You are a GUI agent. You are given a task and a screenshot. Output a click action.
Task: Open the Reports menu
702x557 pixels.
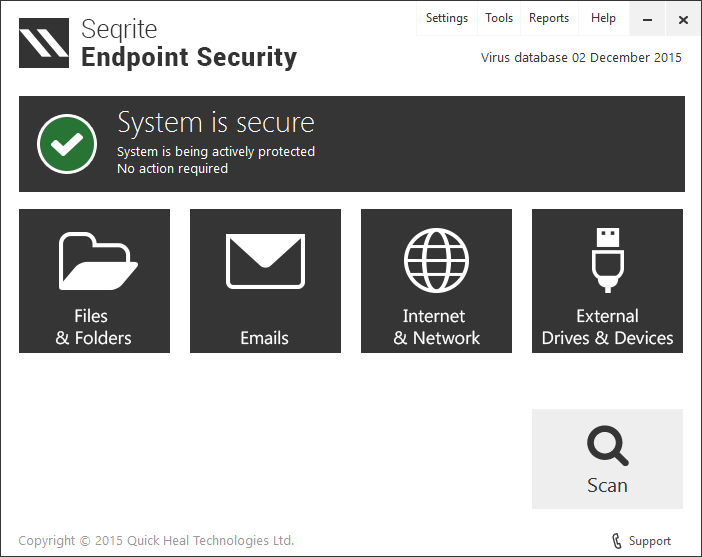coord(549,18)
